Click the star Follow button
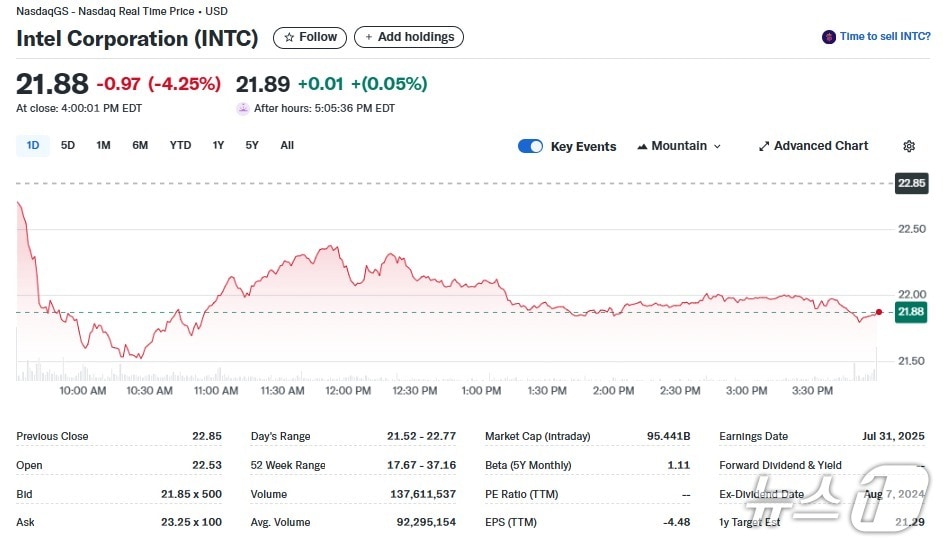The image size is (943, 546). pyautogui.click(x=310, y=37)
